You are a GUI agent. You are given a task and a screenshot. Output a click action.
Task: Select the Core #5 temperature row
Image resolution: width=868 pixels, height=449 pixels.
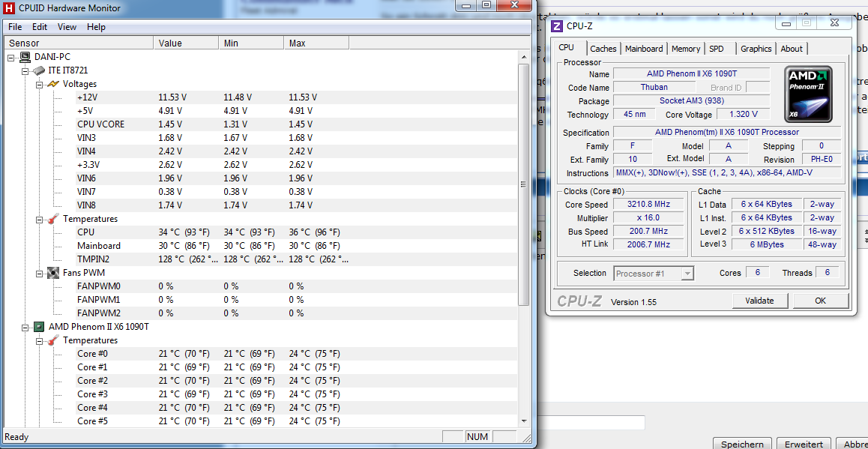point(296,421)
